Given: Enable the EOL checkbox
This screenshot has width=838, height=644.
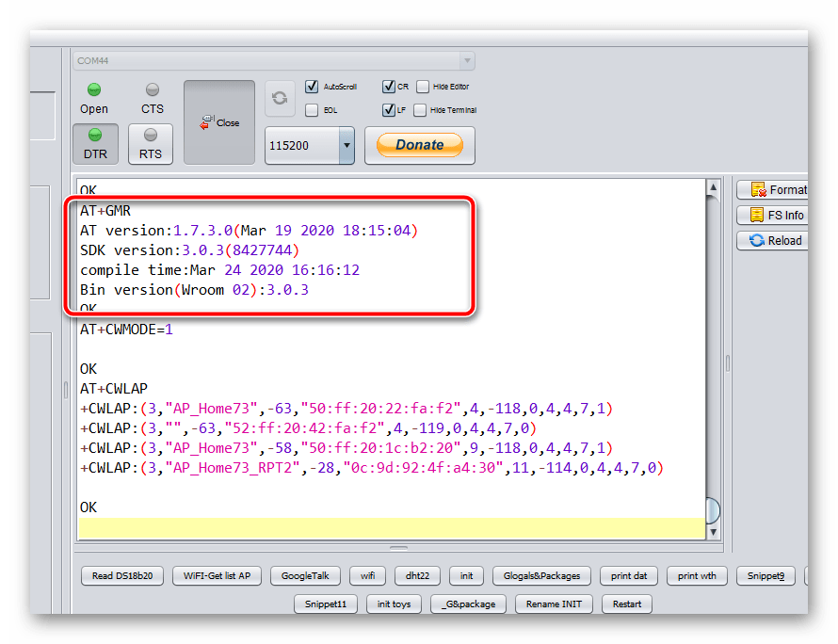Looking at the screenshot, I should pyautogui.click(x=312, y=110).
